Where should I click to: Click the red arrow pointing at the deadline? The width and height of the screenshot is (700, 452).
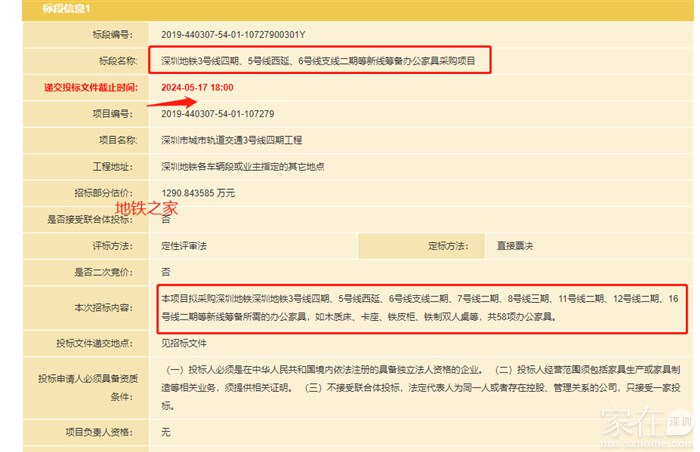(x=171, y=98)
